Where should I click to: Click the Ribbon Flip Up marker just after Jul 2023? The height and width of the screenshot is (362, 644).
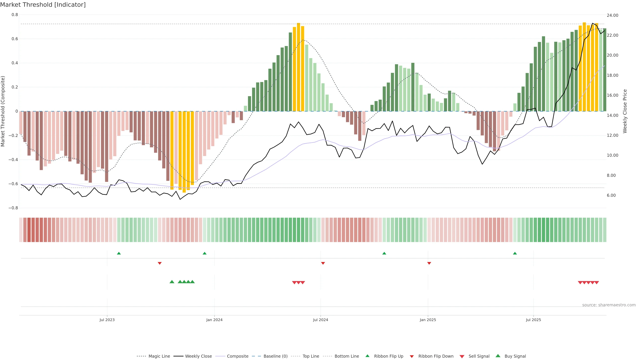[119, 253]
